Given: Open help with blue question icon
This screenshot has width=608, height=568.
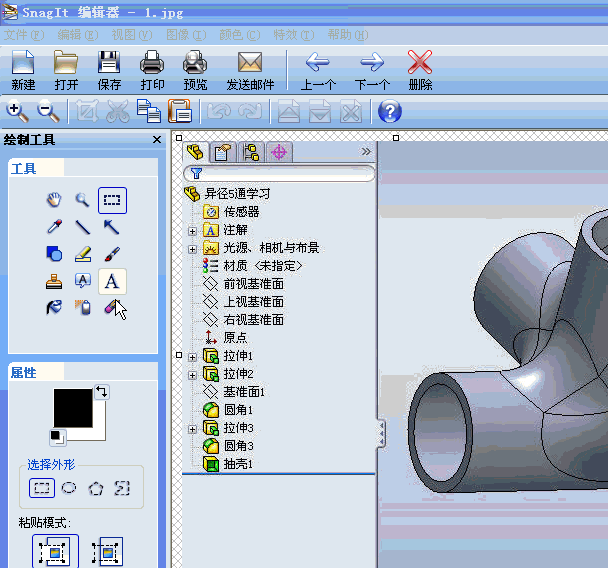Looking at the screenshot, I should [390, 112].
